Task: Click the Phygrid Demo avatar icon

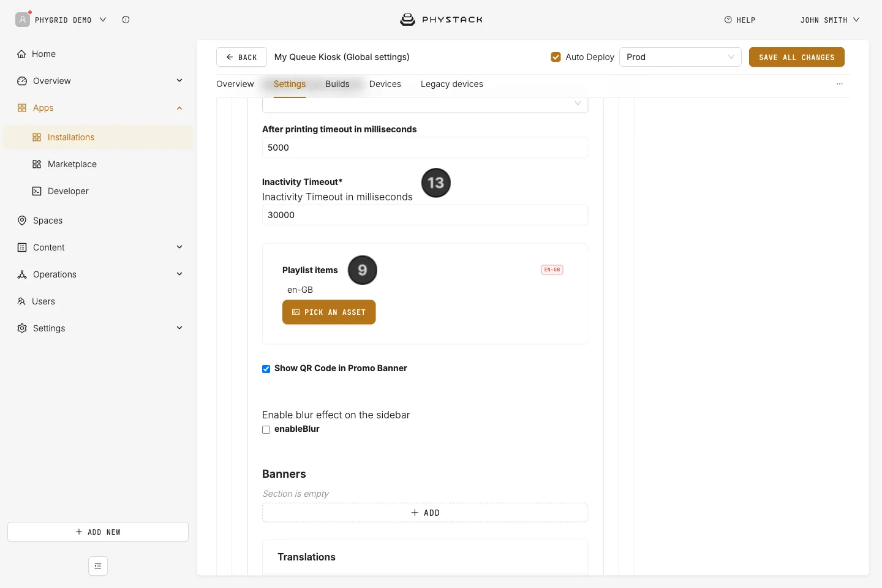Action: (x=23, y=20)
